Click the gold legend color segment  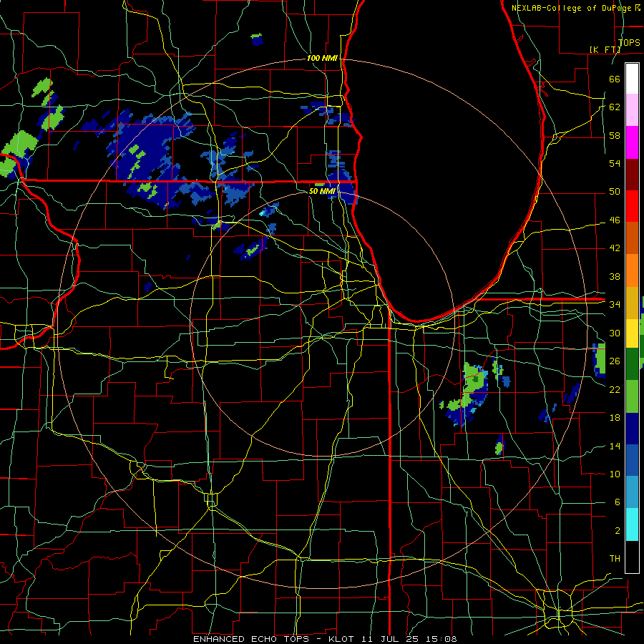(632, 303)
